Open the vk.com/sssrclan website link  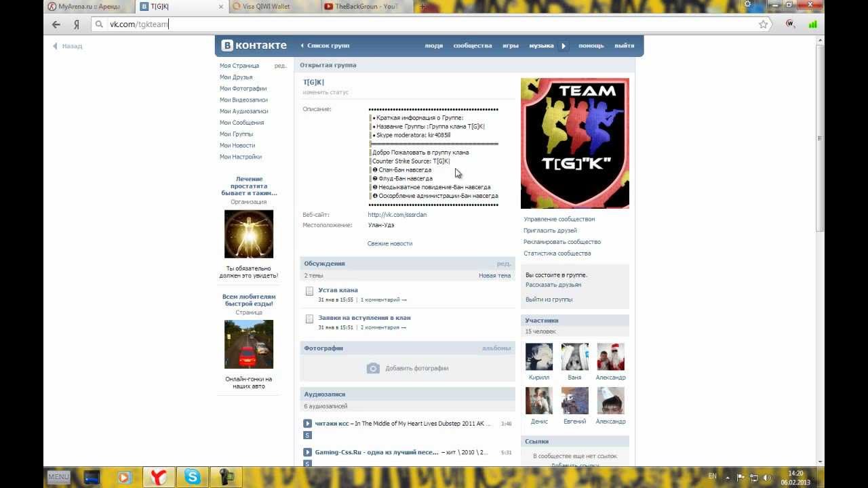[x=397, y=215]
